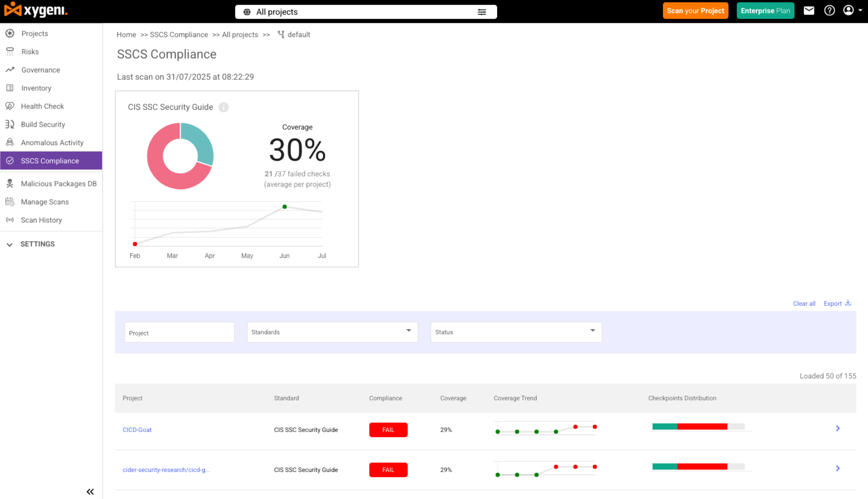Focus the Project filter text field
Screen dimensions: 868x499
[179, 333]
